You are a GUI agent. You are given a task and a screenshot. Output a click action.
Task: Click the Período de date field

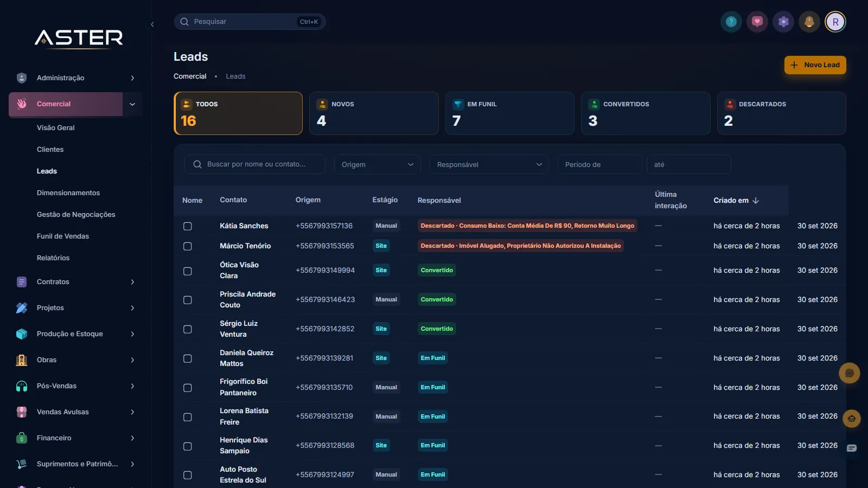[599, 164]
